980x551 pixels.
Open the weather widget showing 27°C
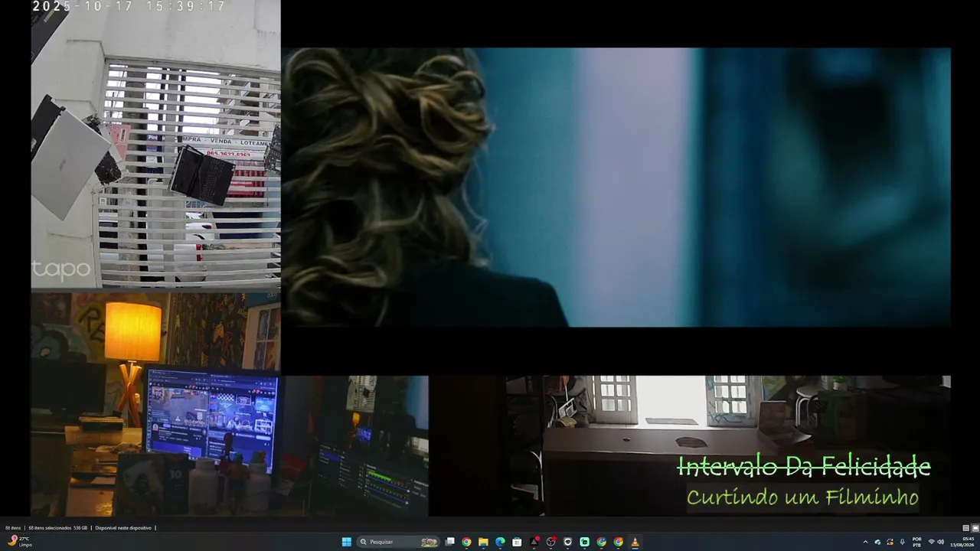pos(19,542)
